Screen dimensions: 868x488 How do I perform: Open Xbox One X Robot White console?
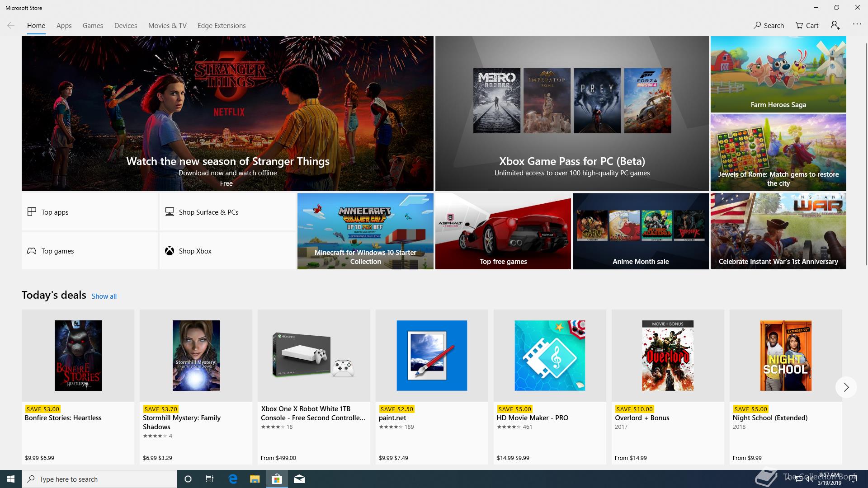tap(314, 387)
